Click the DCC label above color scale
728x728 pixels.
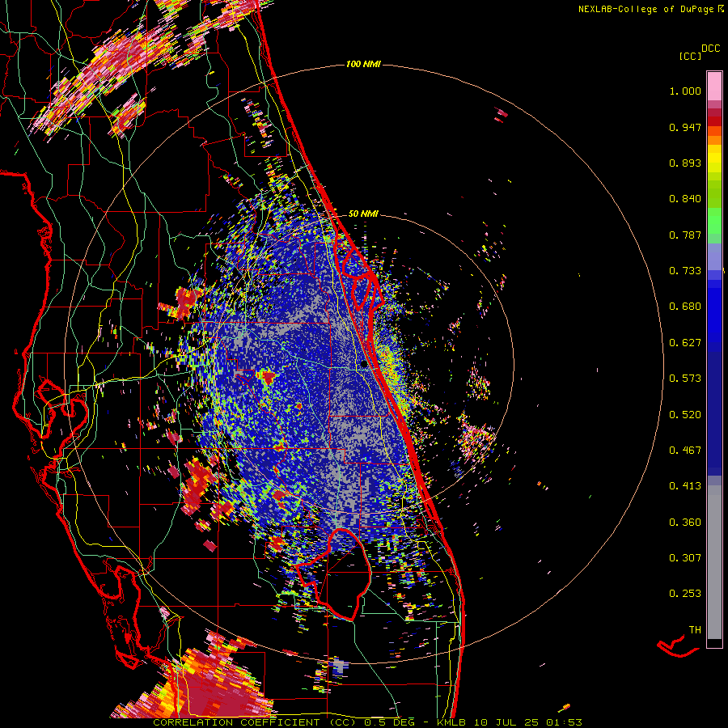pos(711,49)
